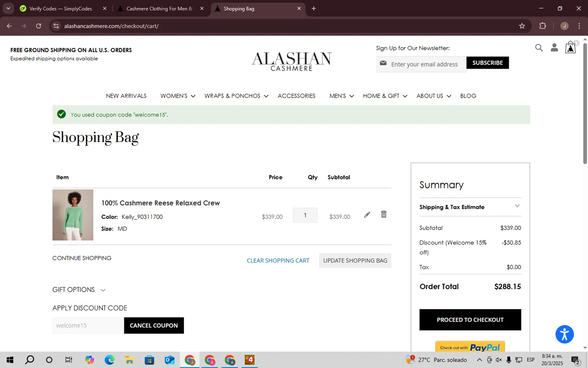588x368 pixels.
Task: Open File Explorer from the taskbar
Action: [129, 360]
